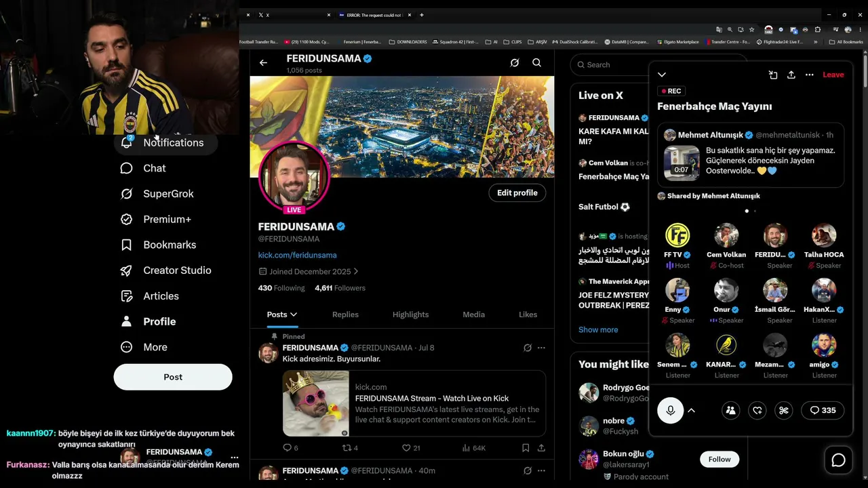Open SuperGrok in the sidebar
The image size is (868, 488).
point(157,194)
